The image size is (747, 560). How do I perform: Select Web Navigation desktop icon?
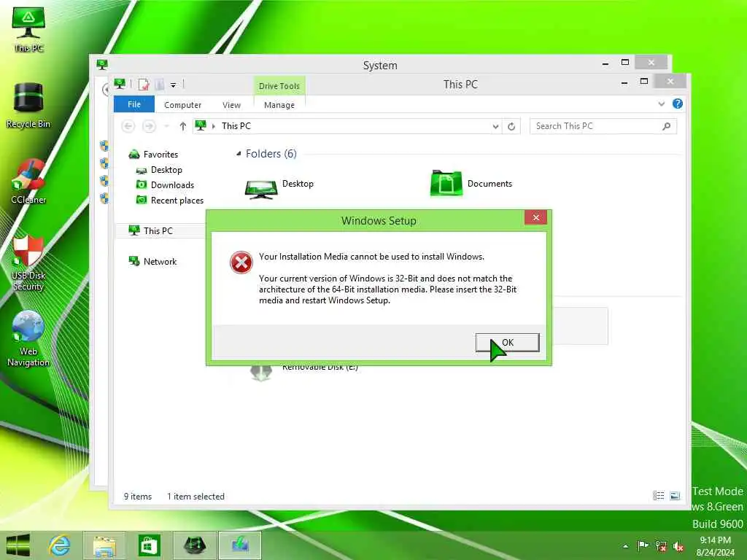coord(28,338)
